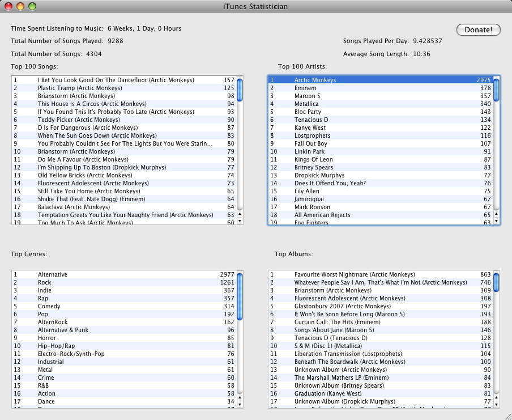Select genre row 'AlternRock'
Screen dimensions: 512x420
(x=124, y=322)
